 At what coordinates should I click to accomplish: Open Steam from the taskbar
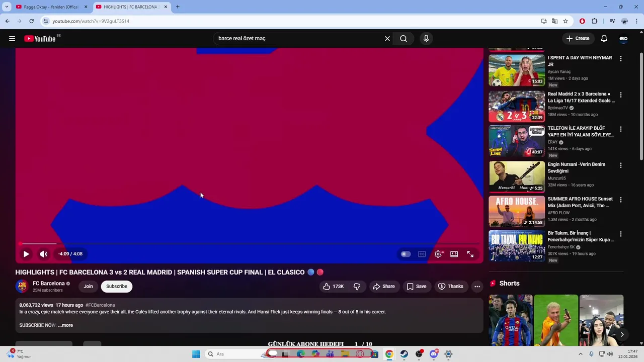(404, 354)
